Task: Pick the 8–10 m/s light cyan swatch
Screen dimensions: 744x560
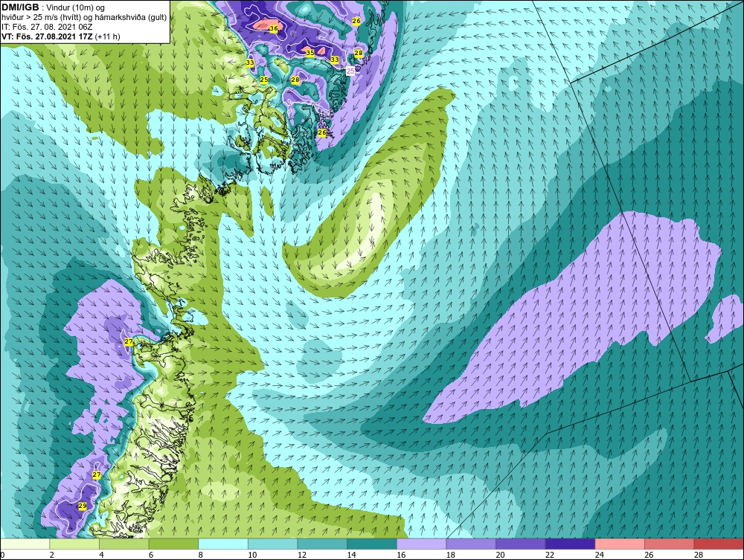Action: [223, 544]
